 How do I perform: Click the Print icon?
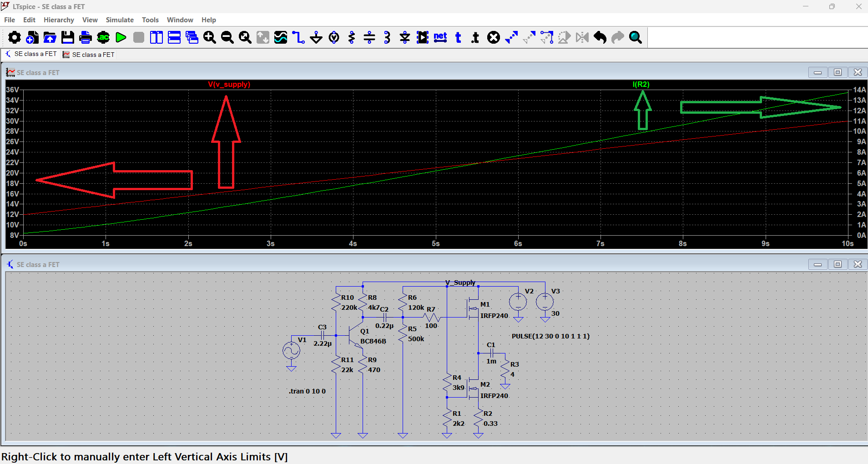pos(86,37)
